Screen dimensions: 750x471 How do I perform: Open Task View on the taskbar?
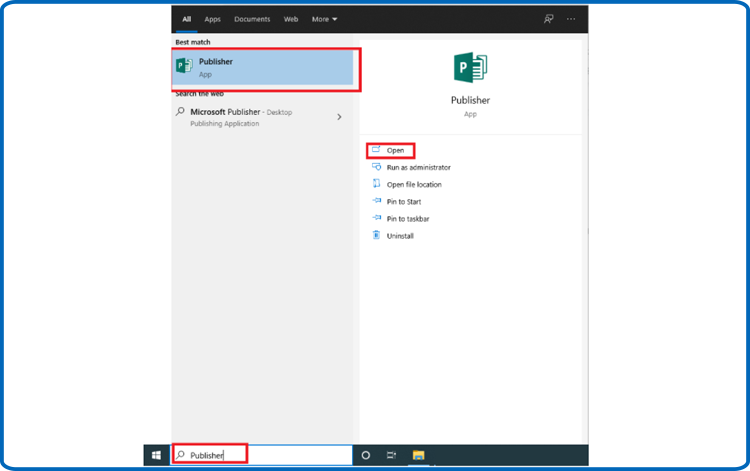pyautogui.click(x=391, y=455)
